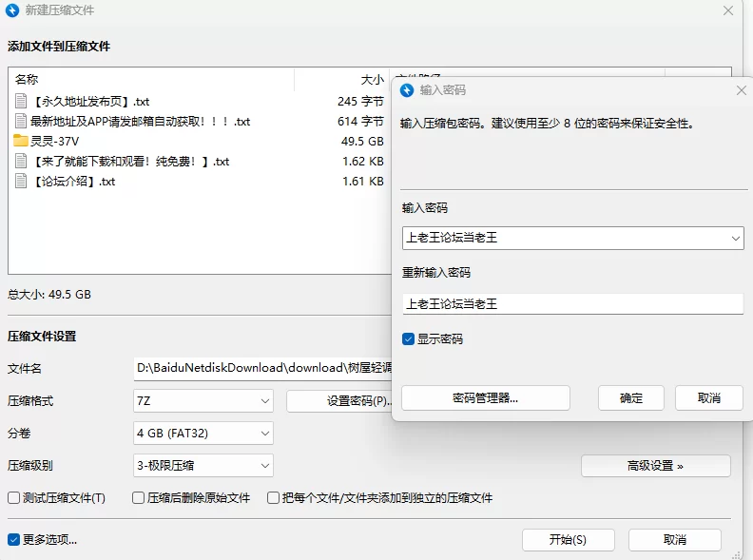Click the 总大小: 49.5 GB label
The width and height of the screenshot is (753, 560).
[49, 295]
